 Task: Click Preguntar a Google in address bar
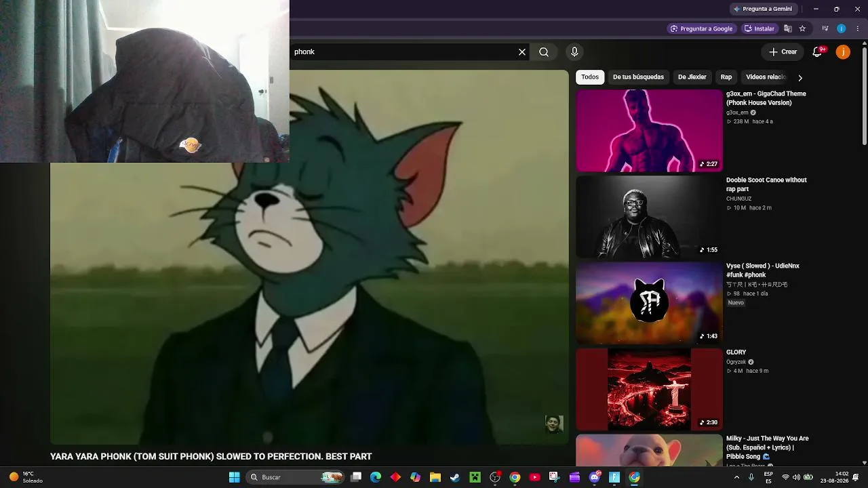click(701, 28)
